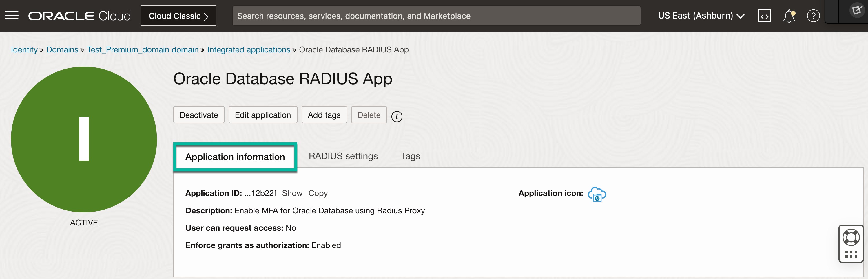Focus the search resources input field
Image resolution: width=868 pixels, height=279 pixels.
coord(436,16)
